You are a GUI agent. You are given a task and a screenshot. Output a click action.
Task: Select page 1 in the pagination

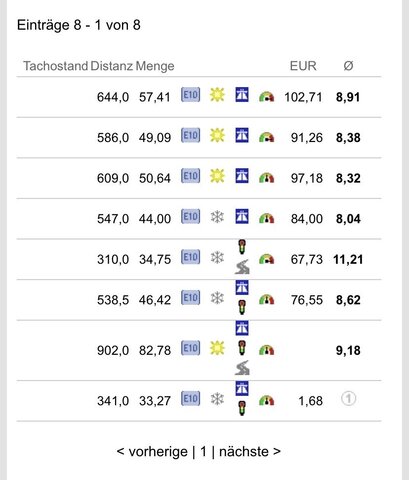(203, 452)
